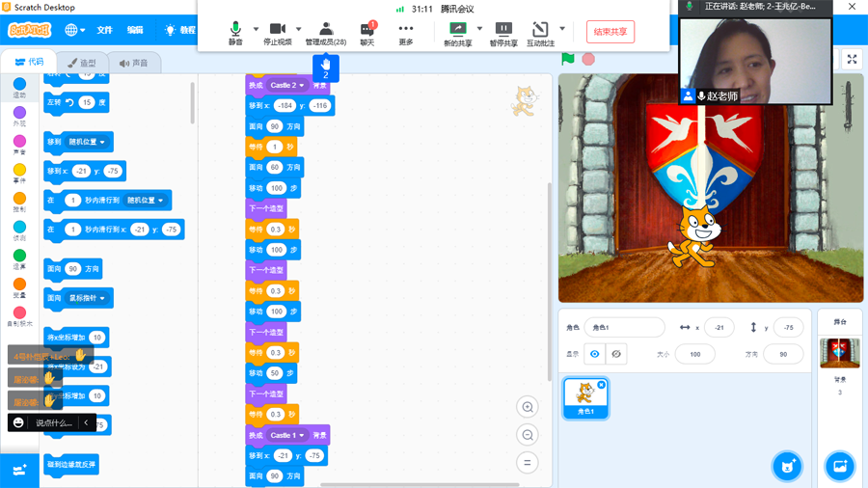868x488 pixels.
Task: Switch to the 造型 tab
Action: coord(81,63)
